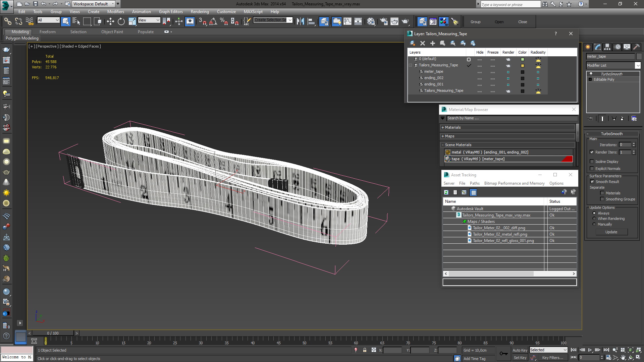Click the object color swatch beside meter_tape name
The image size is (644, 362).
click(x=639, y=56)
